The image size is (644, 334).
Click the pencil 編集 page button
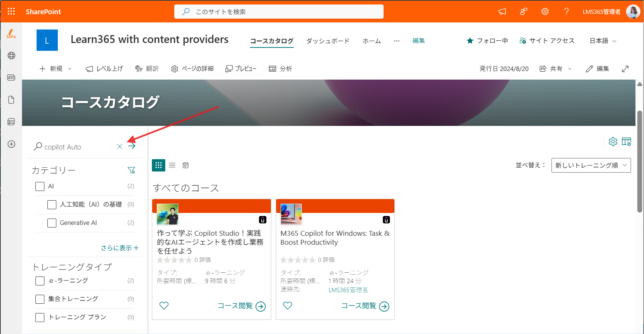597,69
